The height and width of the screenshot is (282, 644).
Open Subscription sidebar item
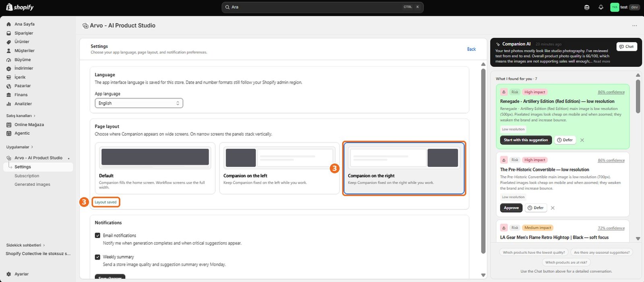click(x=27, y=176)
